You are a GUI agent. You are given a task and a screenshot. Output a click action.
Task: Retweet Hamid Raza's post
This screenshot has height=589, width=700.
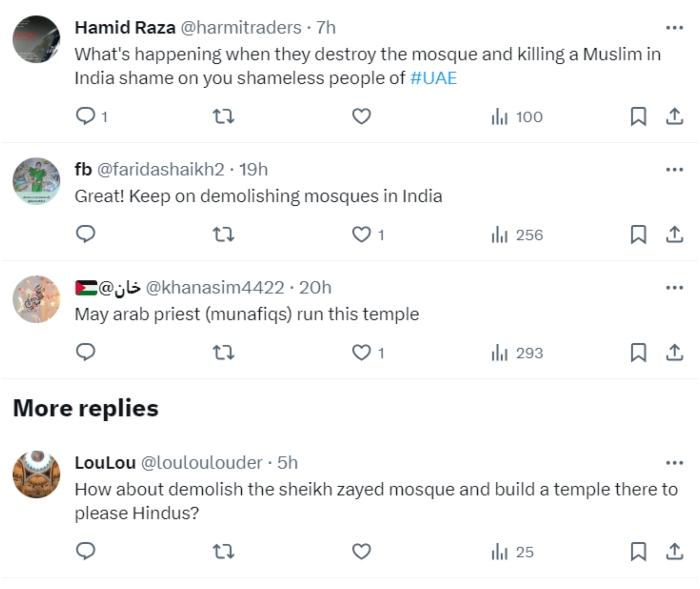[x=223, y=117]
